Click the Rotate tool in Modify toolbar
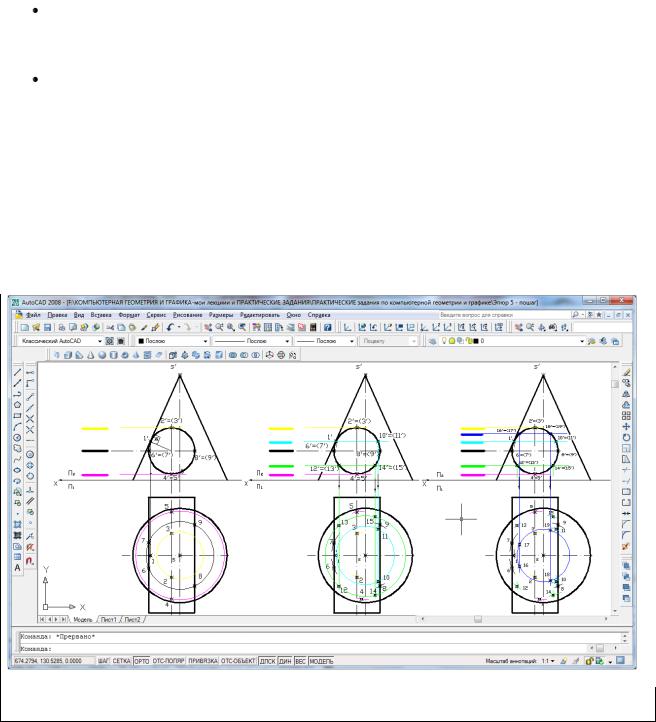Image resolution: width=656 pixels, height=722 pixels. click(626, 438)
